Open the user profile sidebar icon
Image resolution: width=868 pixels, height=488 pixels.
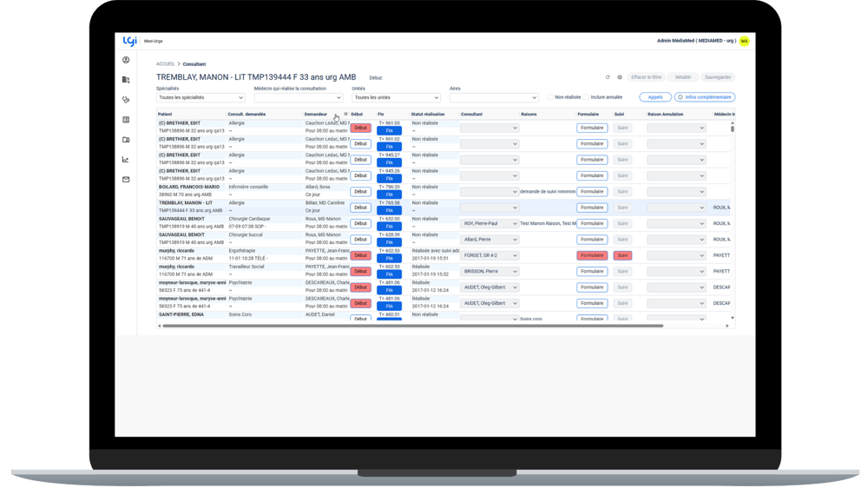[x=126, y=60]
